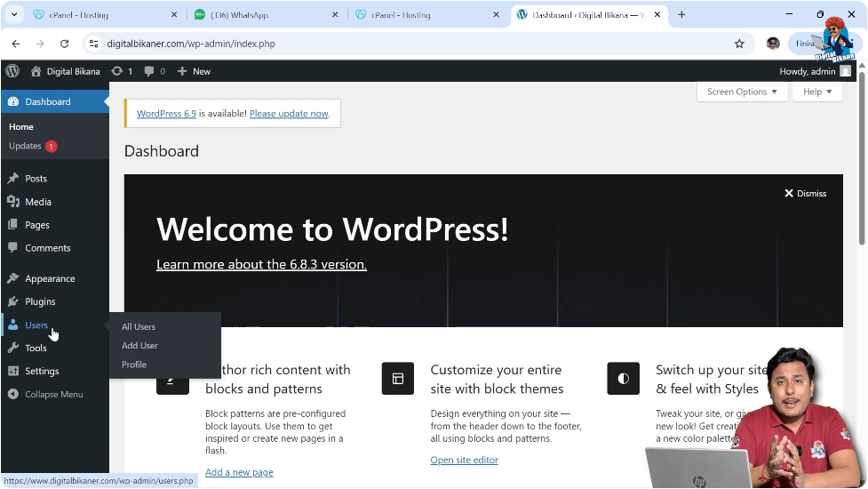Expand the Help dropdown tab

click(817, 92)
